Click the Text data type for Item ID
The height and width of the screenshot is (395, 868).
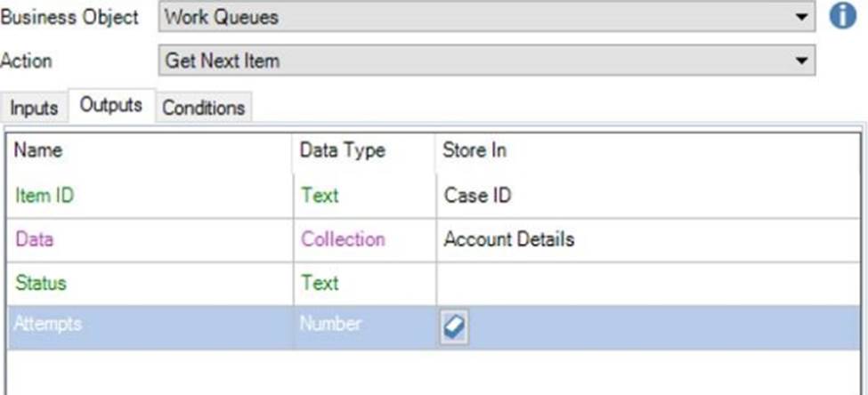click(x=365, y=196)
